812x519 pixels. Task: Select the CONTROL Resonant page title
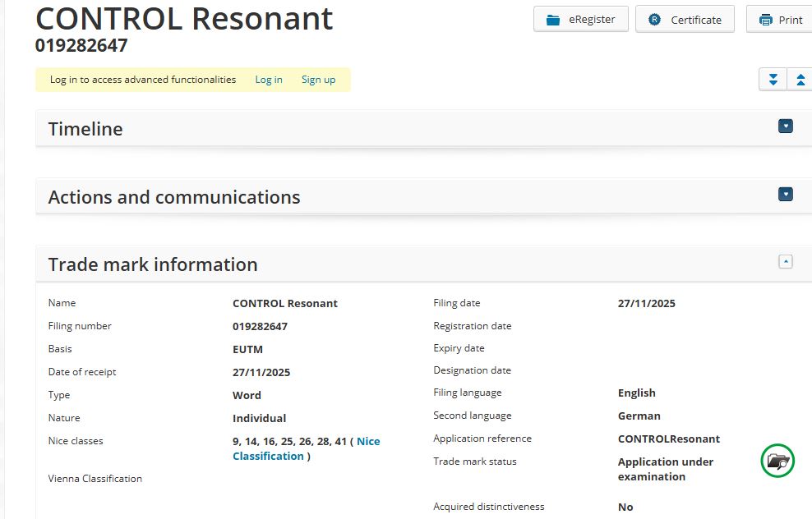click(184, 18)
